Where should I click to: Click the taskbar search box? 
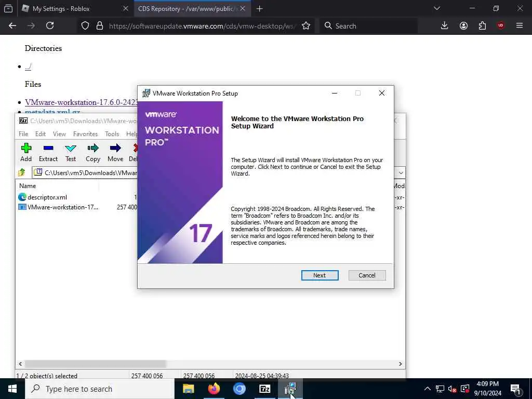pyautogui.click(x=99, y=389)
